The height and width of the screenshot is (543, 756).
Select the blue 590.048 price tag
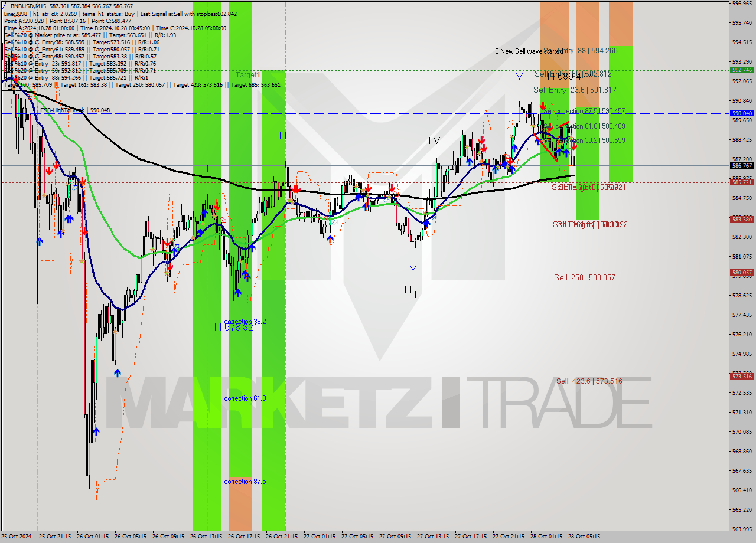coord(742,113)
